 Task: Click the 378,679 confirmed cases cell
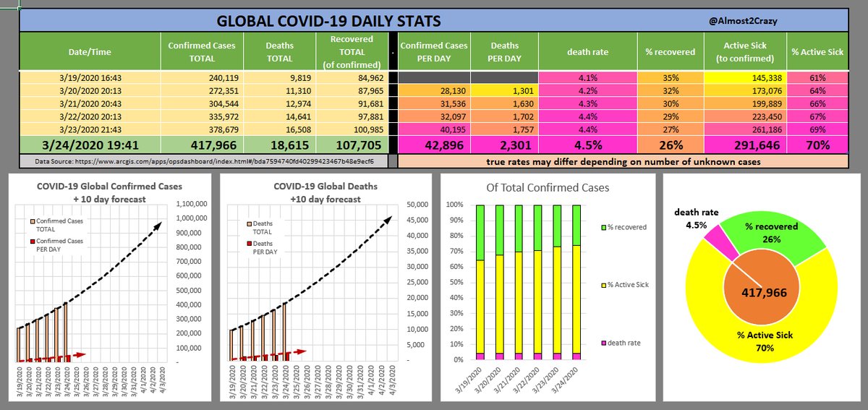[200, 130]
